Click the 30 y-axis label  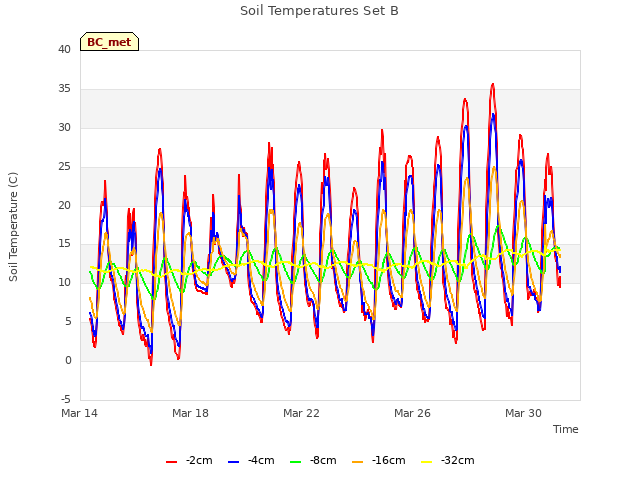click(x=64, y=128)
